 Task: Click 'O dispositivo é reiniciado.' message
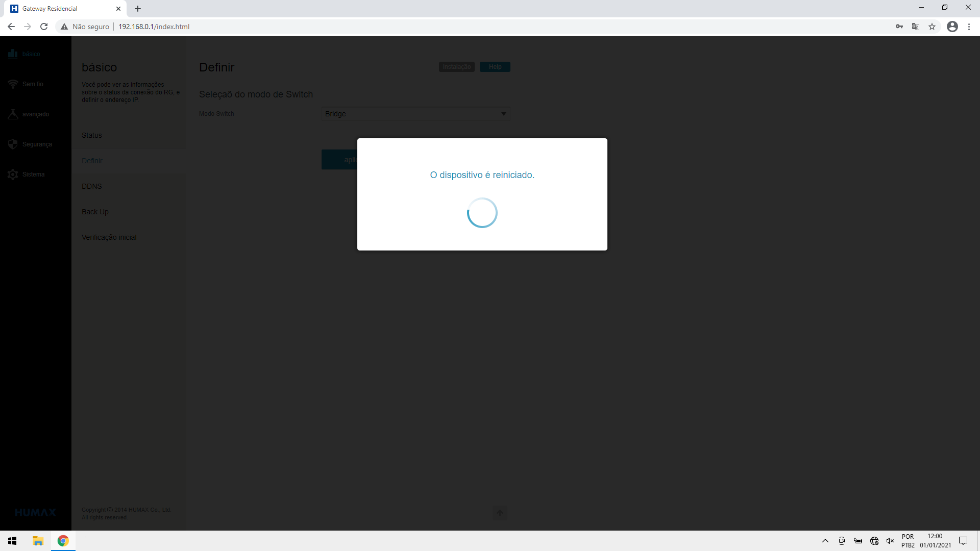click(x=482, y=175)
